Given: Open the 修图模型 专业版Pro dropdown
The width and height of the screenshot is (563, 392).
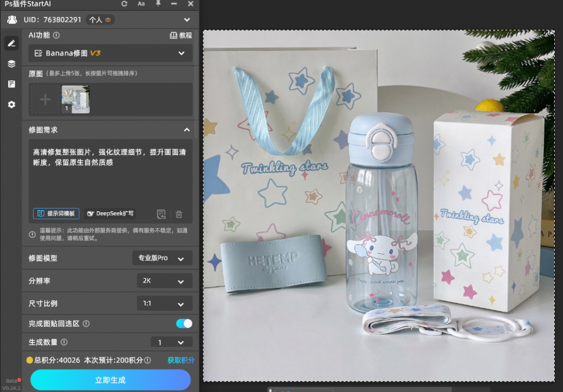Looking at the screenshot, I should pyautogui.click(x=162, y=258).
